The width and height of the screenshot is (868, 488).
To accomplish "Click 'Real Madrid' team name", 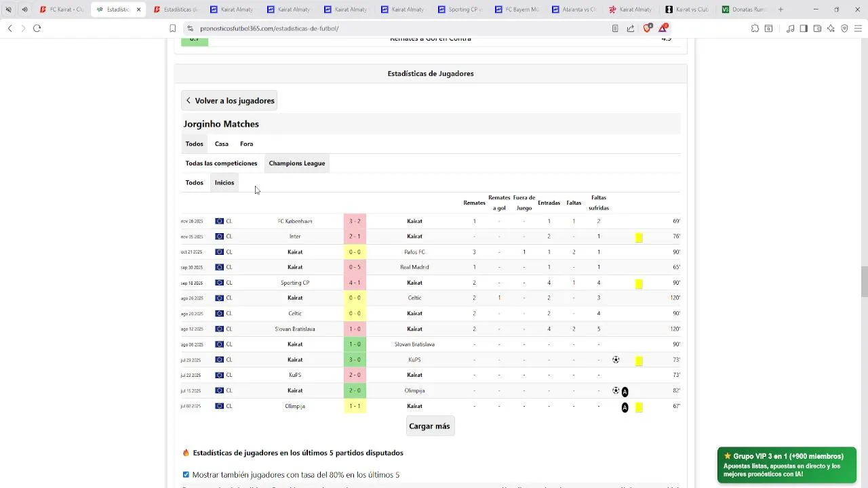I will pos(414,267).
